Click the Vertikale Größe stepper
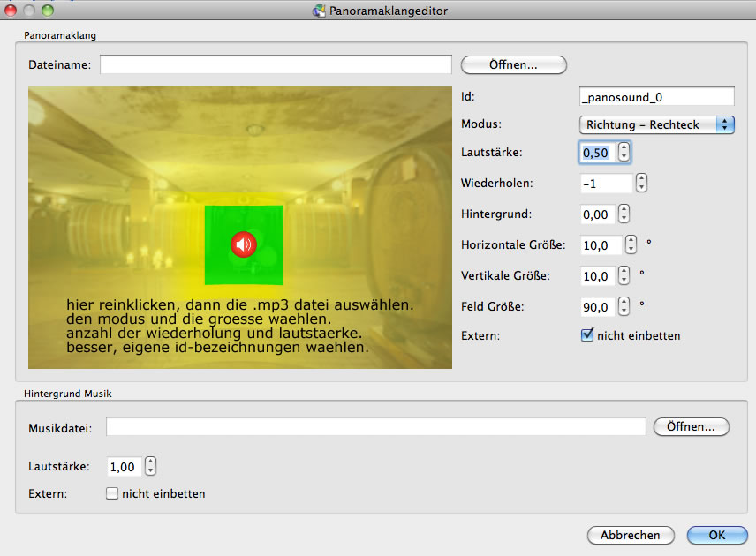The image size is (756, 556). 624,275
